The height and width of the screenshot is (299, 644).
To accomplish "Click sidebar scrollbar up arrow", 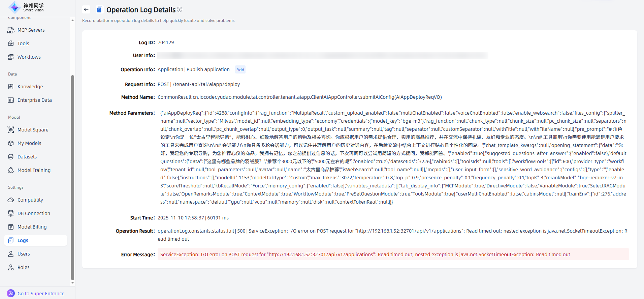I will [x=72, y=21].
